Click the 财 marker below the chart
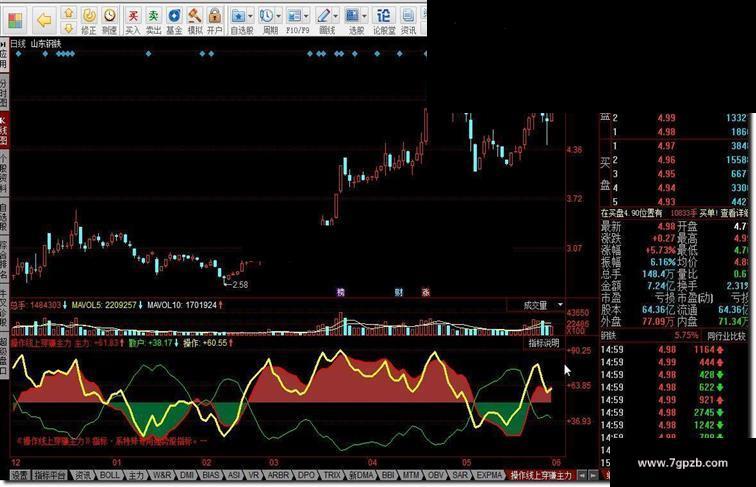Image resolution: width=756 pixels, height=487 pixels. 399,292
